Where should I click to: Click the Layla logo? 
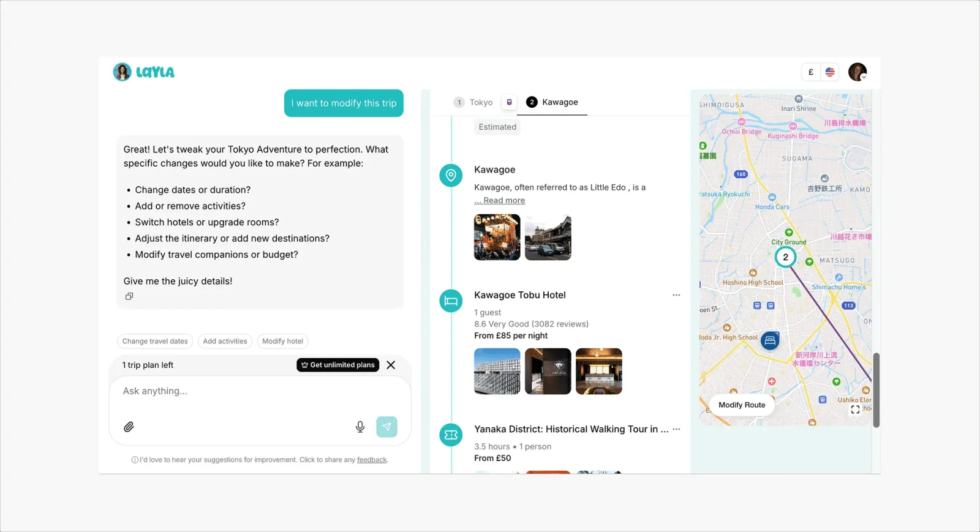point(144,72)
